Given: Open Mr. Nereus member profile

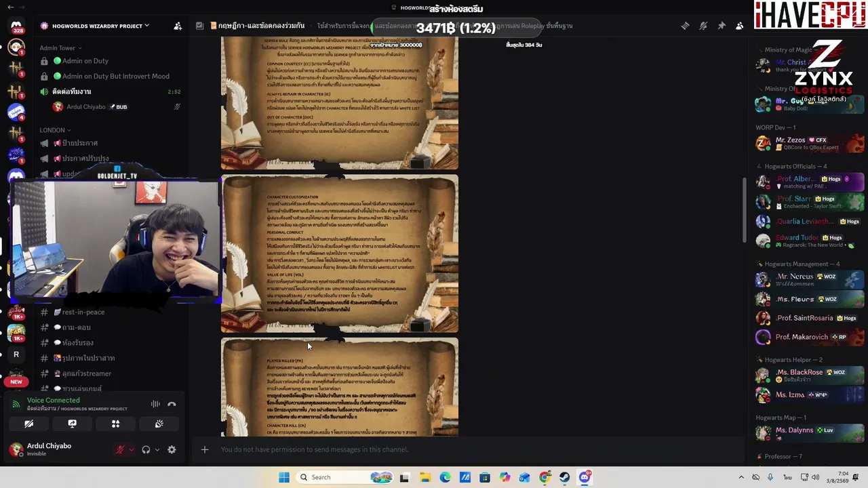Looking at the screenshot, I should 810,279.
